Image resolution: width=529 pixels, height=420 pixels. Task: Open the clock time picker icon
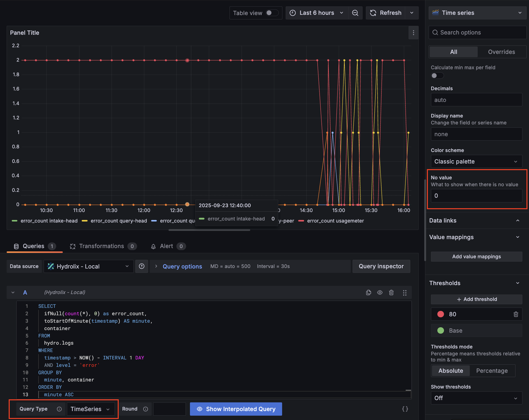click(x=293, y=13)
